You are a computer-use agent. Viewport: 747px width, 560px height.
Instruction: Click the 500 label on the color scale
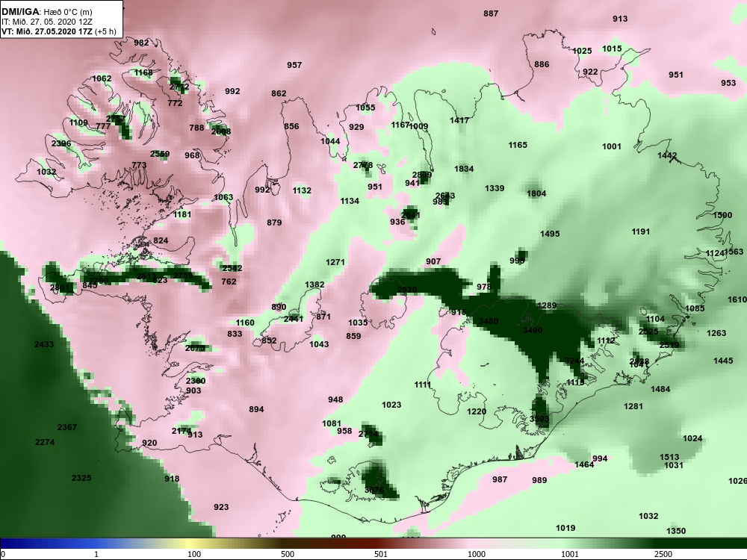288,554
